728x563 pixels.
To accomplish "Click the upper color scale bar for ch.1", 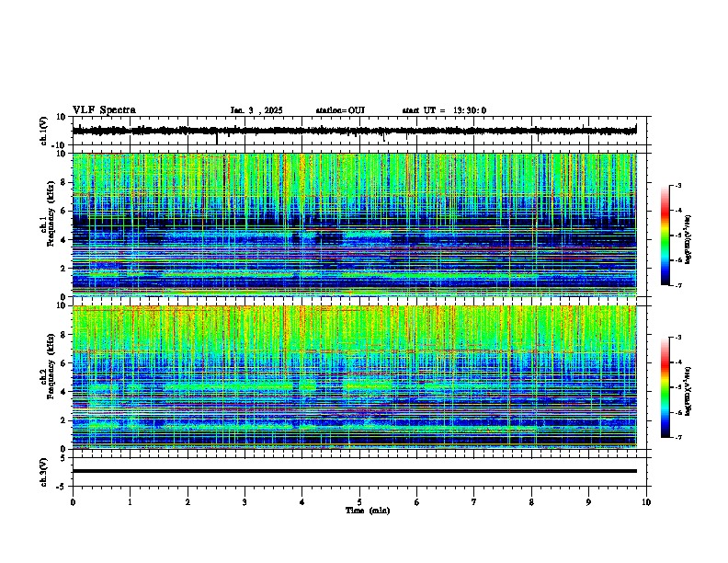I will coord(665,236).
